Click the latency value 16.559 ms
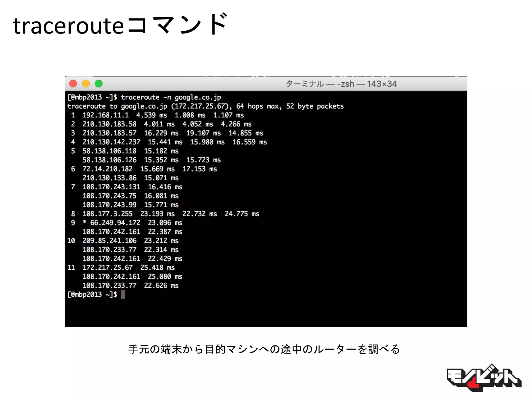532x399 pixels. click(x=250, y=142)
